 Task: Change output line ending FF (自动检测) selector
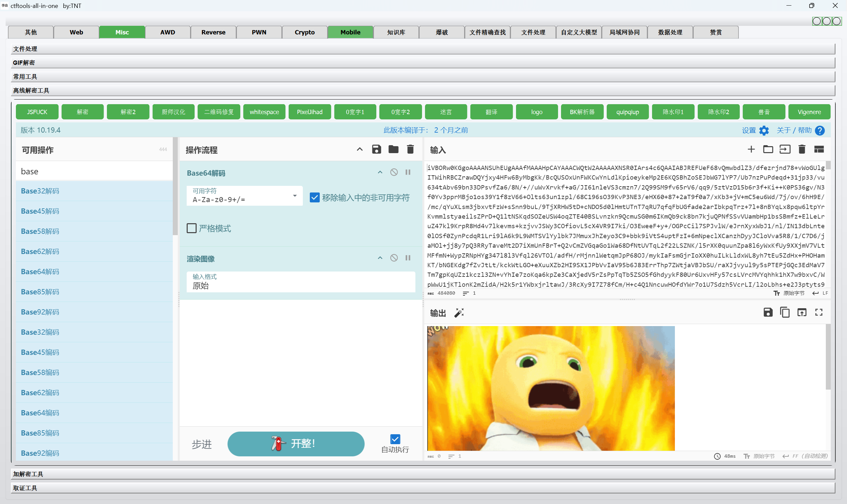coord(805,456)
